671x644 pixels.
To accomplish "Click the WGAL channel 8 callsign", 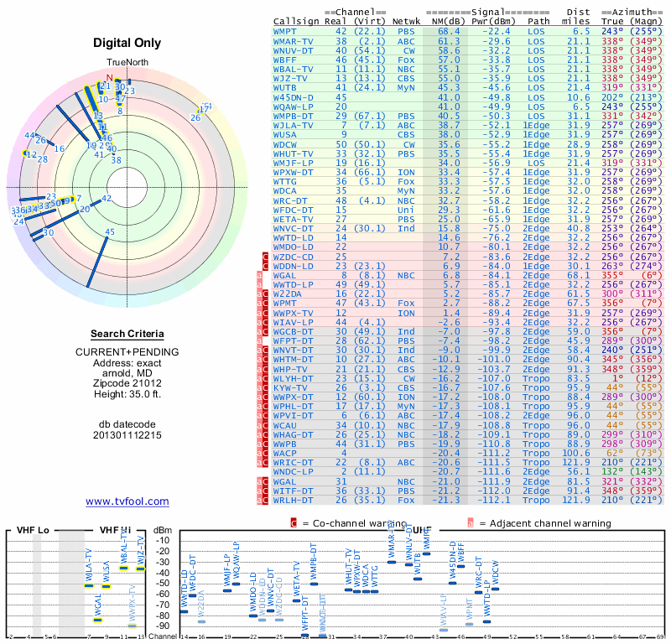I will point(284,276).
